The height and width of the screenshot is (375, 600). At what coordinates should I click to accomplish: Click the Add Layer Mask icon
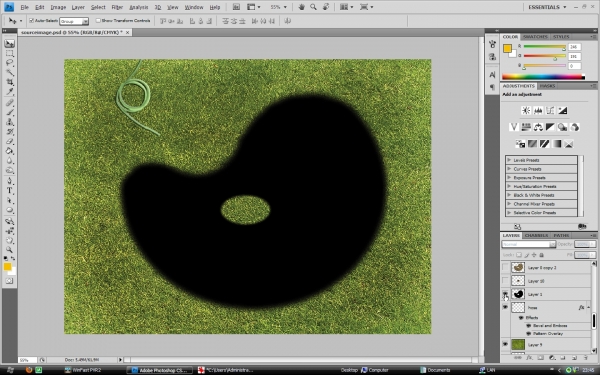point(541,358)
